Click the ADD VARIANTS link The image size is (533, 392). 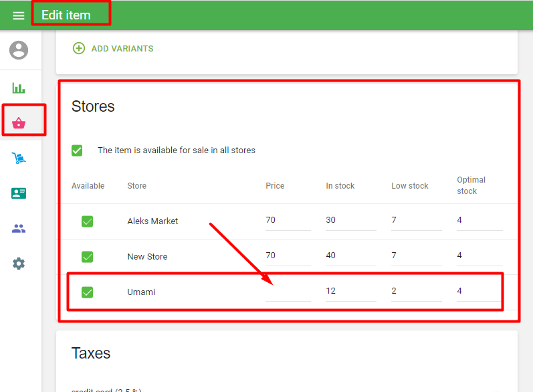[x=122, y=48]
